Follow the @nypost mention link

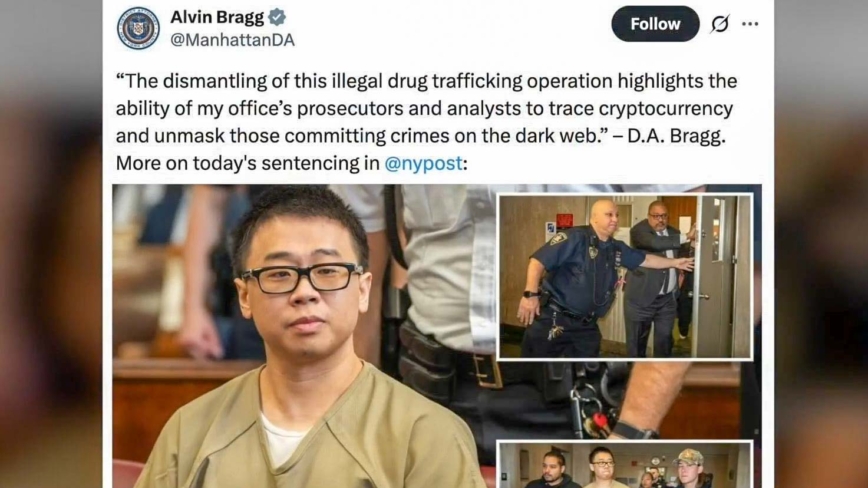click(x=423, y=163)
